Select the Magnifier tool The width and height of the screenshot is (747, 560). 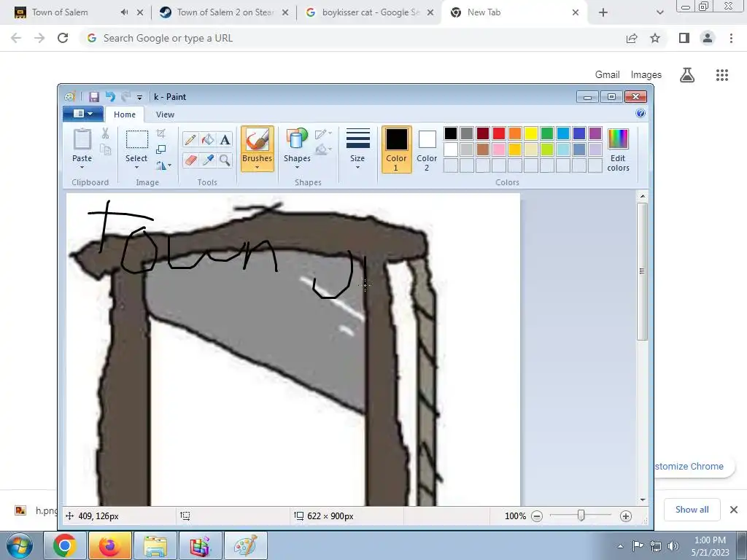tap(225, 160)
